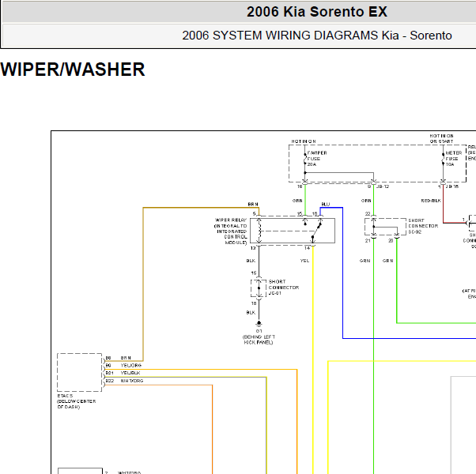Click the YEL wire label below relay
The height and width of the screenshot is (474, 476).
pyautogui.click(x=304, y=261)
